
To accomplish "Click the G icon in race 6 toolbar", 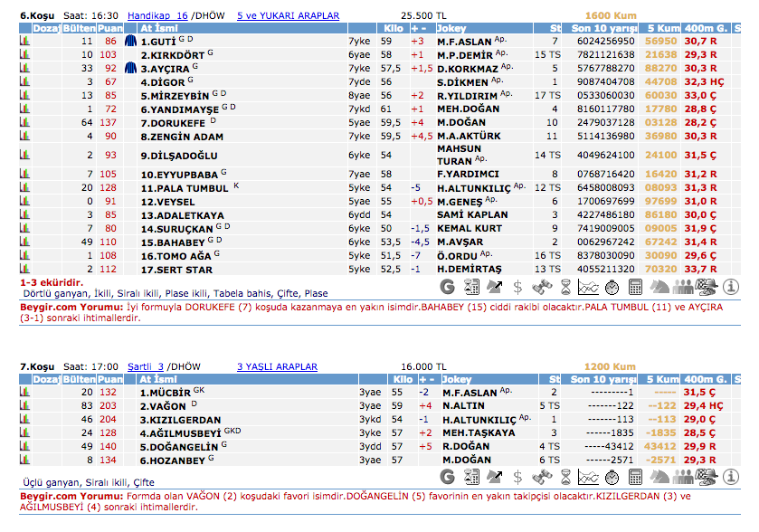I will pos(446,287).
